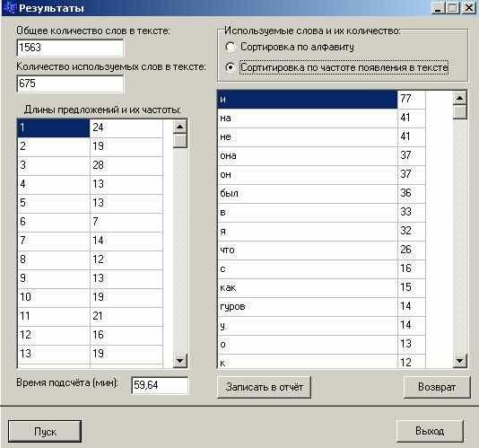This screenshot has height=448, width=479.
Task: Click the app icon in the title bar
Action: click(x=10, y=8)
